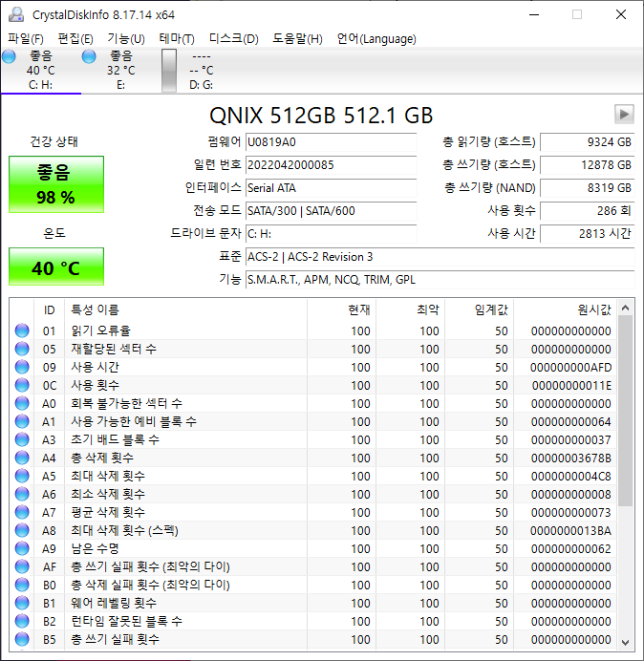Click the 드라이브 문자 field C: H:

[331, 234]
